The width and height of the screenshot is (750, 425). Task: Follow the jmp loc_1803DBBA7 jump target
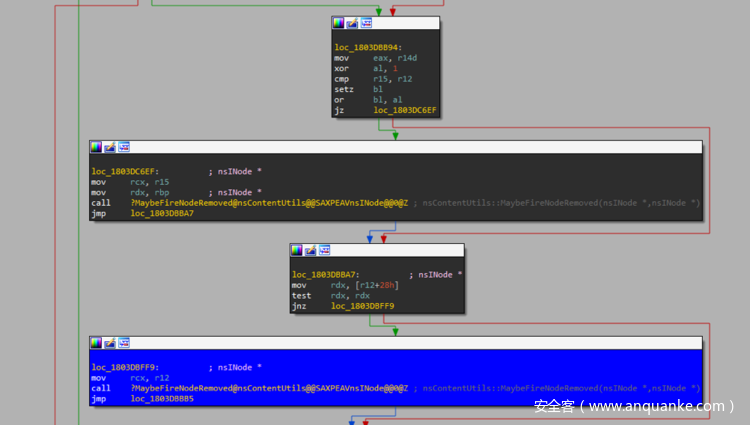tap(162, 213)
